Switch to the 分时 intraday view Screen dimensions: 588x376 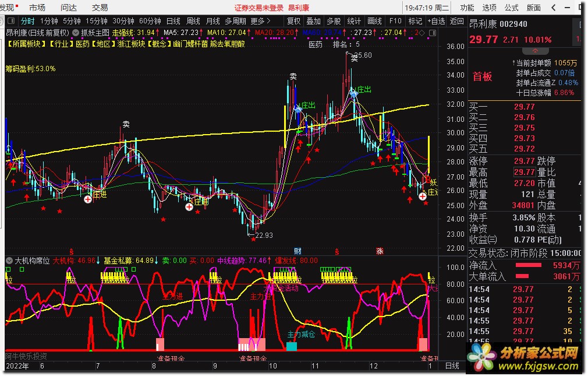(28, 21)
